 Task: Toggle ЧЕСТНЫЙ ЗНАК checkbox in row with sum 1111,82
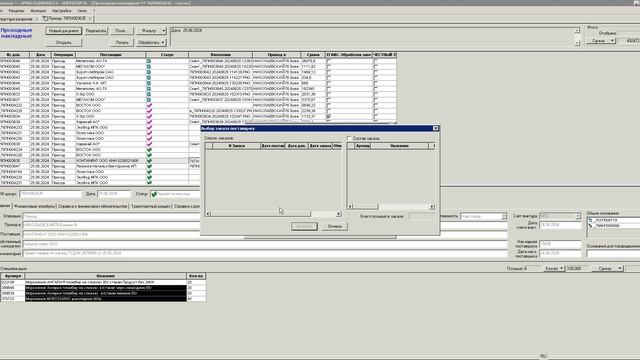click(376, 66)
